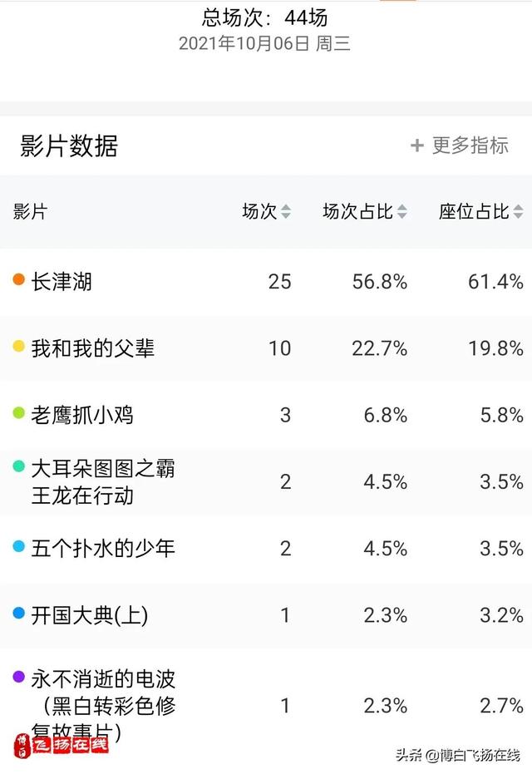The height and width of the screenshot is (774, 532).
Task: Sort by 场次占比 column arrows
Action: point(402,212)
